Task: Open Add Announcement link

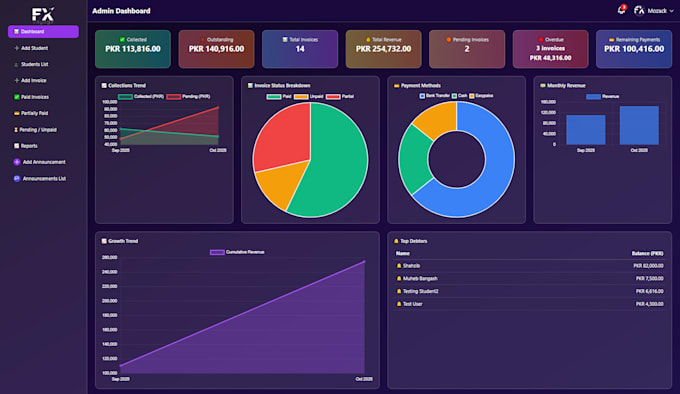Action: click(43, 162)
